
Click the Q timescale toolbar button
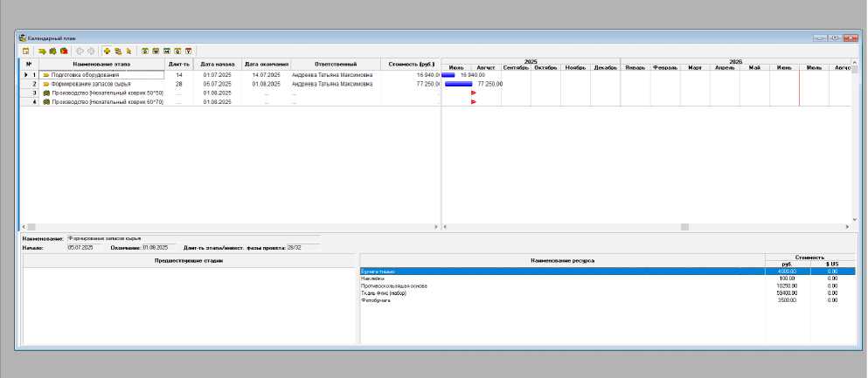[x=177, y=51]
